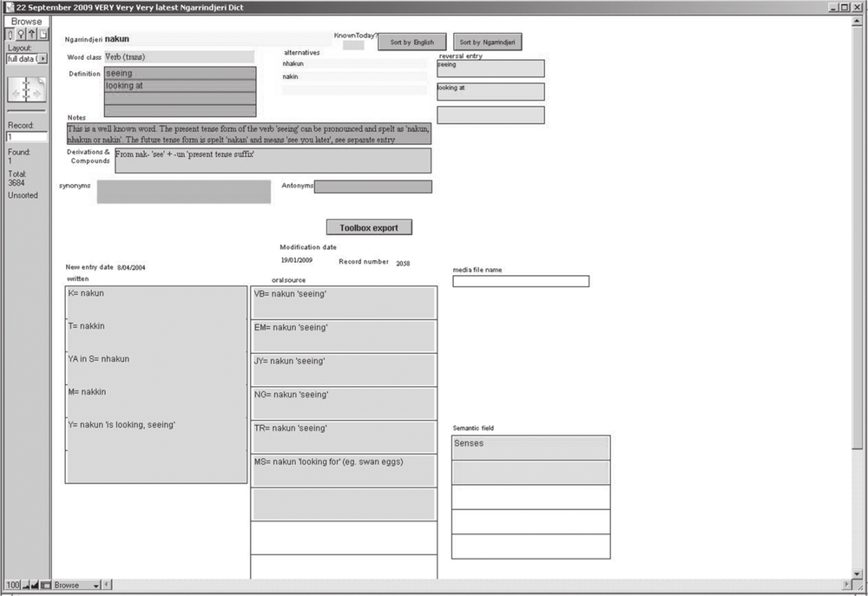Image resolution: width=868 pixels, height=596 pixels.
Task: Click the zoom in icon
Action: 35,585
